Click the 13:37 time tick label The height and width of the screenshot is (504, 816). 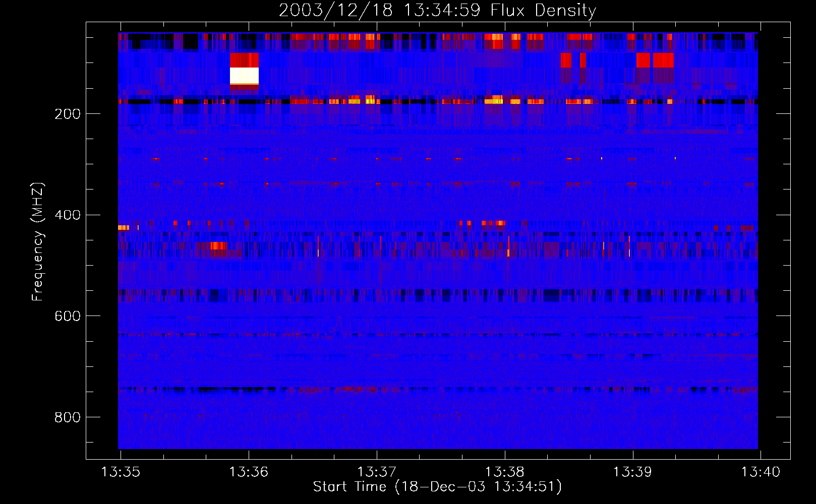coord(377,472)
